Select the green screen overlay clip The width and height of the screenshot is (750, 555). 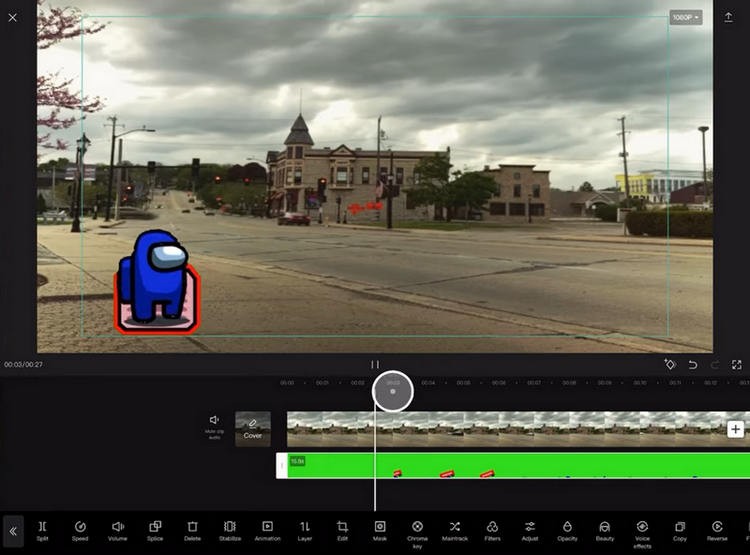(x=518, y=466)
